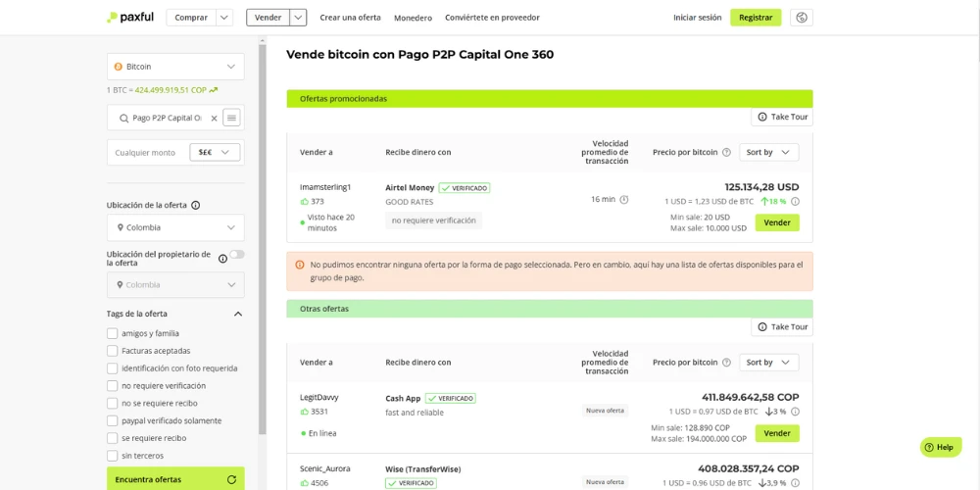Click the thumbs-up icon for LegitDavvy
Image resolution: width=980 pixels, height=490 pixels.
[305, 412]
